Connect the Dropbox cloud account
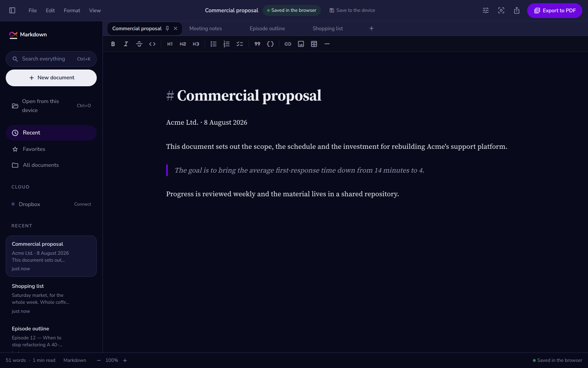This screenshot has width=588, height=368. click(82, 204)
